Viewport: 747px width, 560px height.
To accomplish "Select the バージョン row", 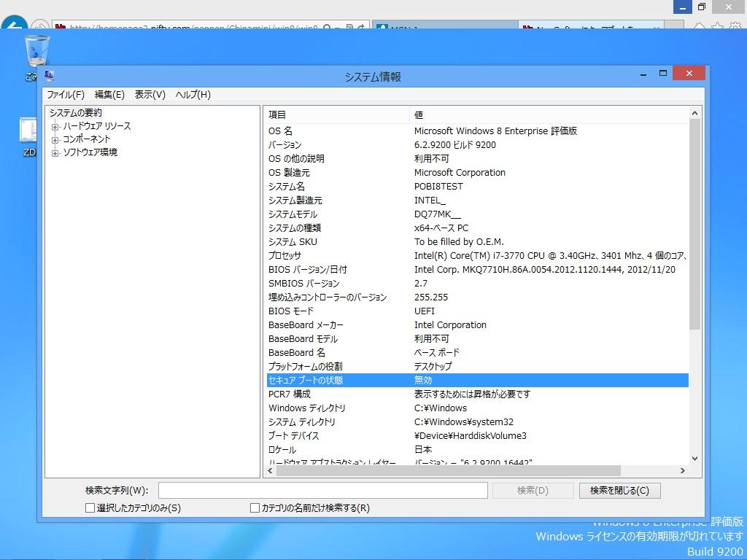I will pyautogui.click(x=476, y=145).
